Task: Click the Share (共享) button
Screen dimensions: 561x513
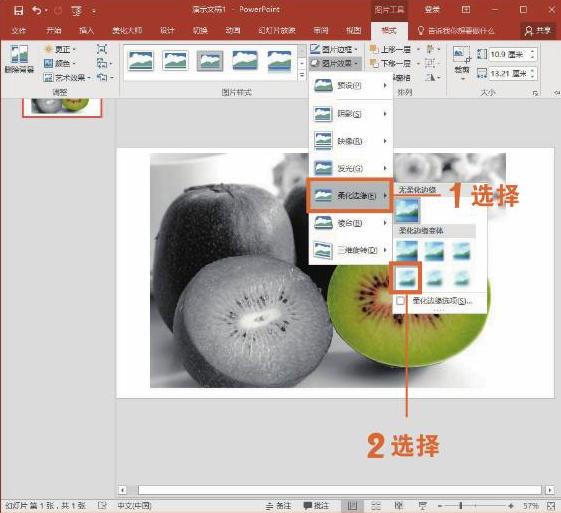Action: [537, 31]
